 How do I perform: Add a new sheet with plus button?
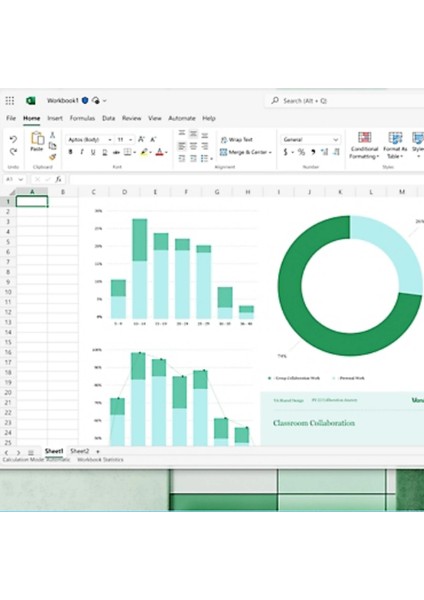(x=98, y=452)
